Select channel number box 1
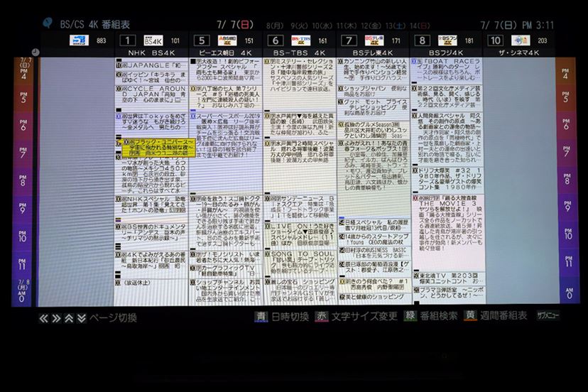 click(128, 40)
